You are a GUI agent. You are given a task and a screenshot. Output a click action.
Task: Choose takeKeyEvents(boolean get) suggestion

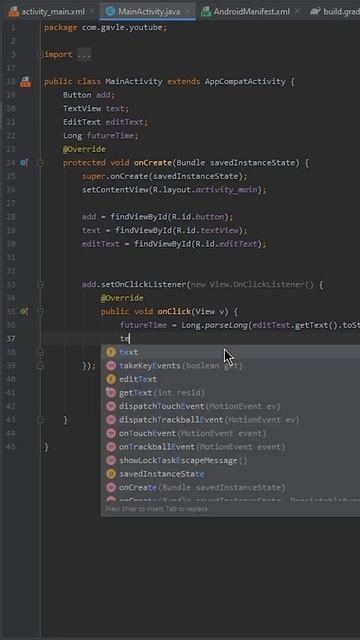pyautogui.click(x=231, y=365)
